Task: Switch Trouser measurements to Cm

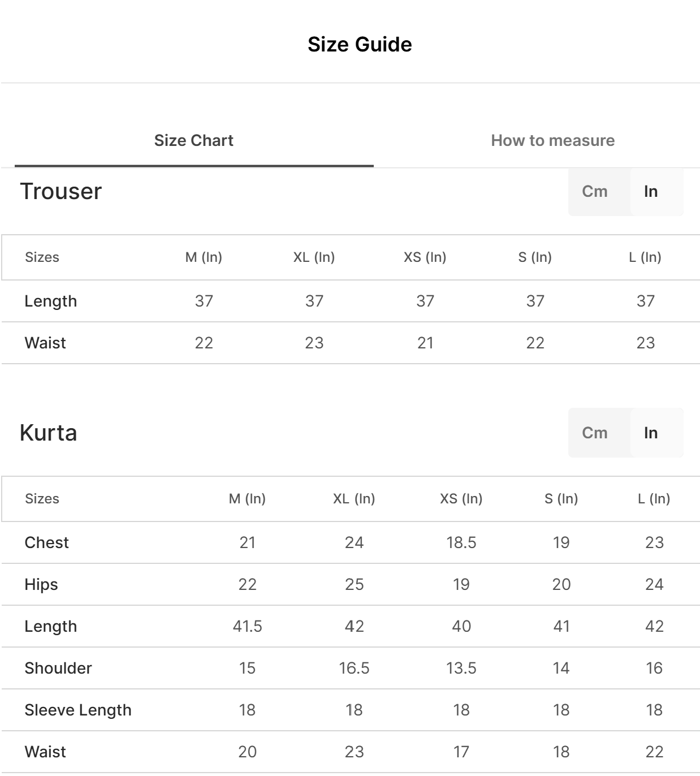Action: click(595, 192)
